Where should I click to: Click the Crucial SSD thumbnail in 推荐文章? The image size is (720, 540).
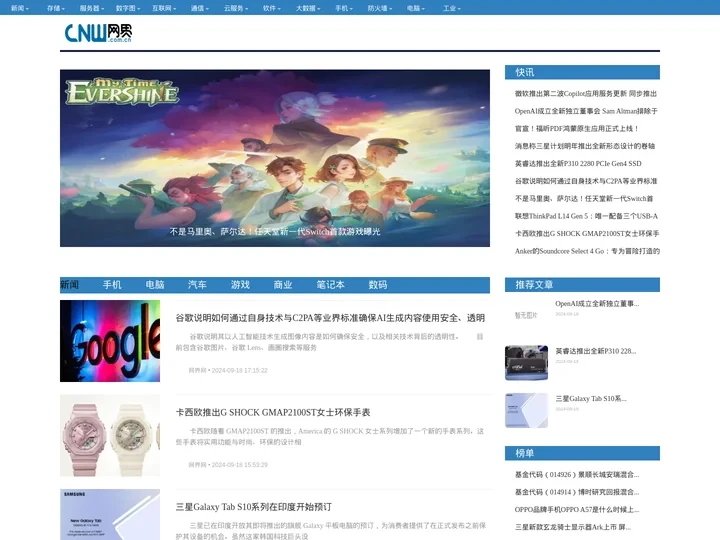point(526,363)
